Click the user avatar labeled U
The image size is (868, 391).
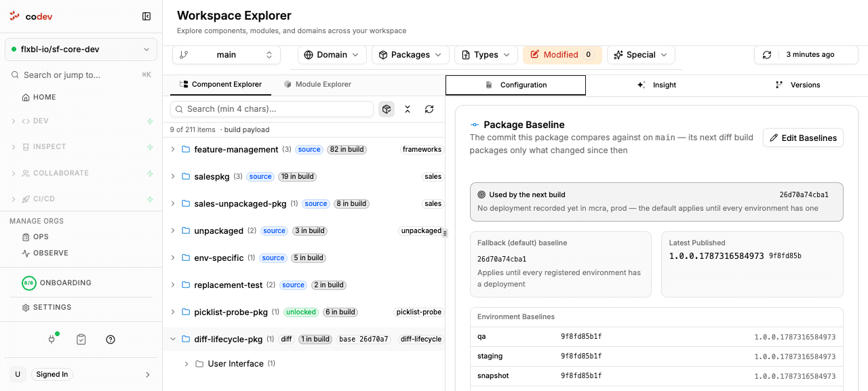click(x=18, y=374)
